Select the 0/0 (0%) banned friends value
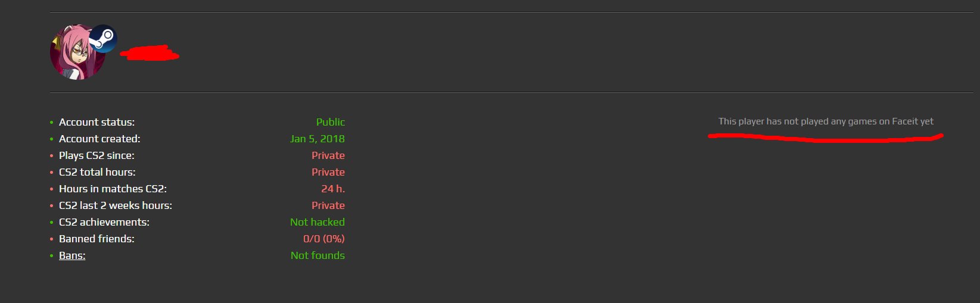 [323, 239]
